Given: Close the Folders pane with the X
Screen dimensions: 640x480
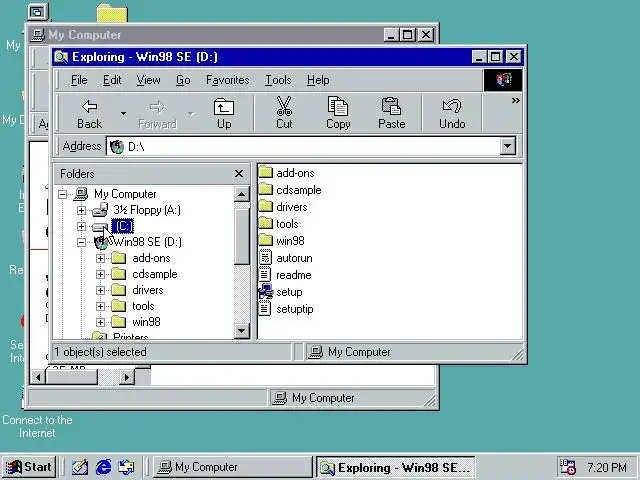Looking at the screenshot, I should click(239, 174).
